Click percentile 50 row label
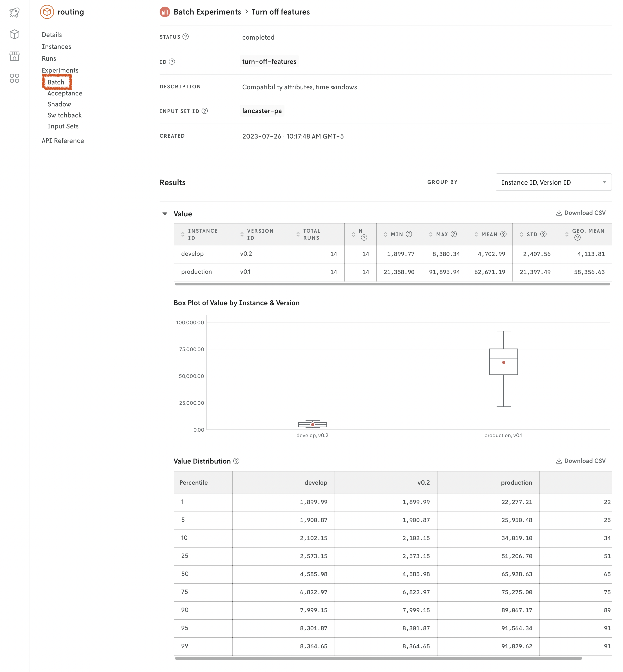The image size is (623, 672). (x=185, y=573)
